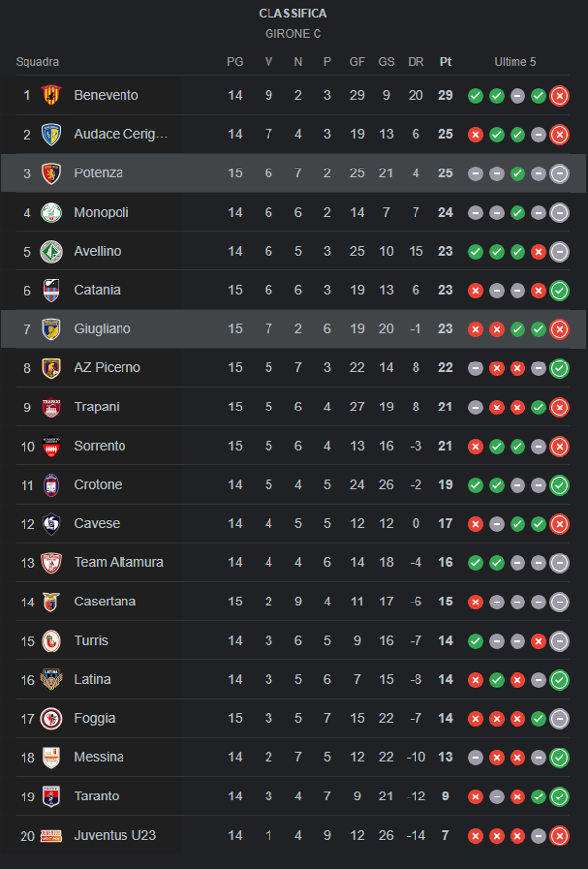Image resolution: width=588 pixels, height=869 pixels.
Task: Click Catania's latest green win result icon
Action: click(560, 290)
